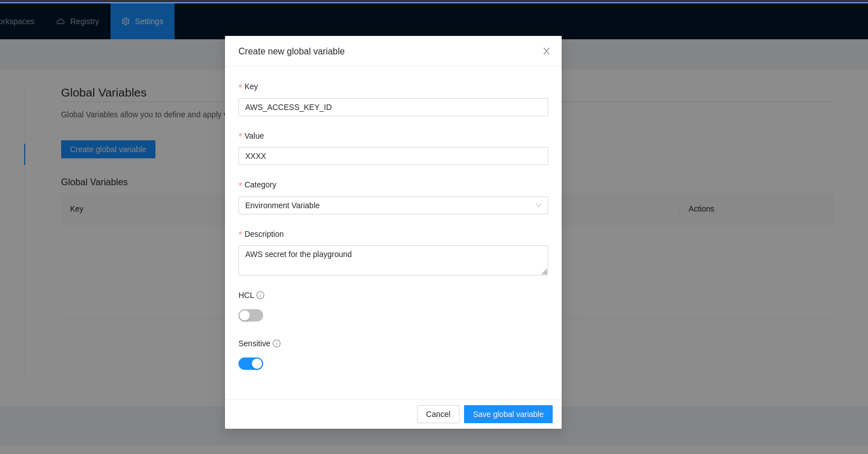Click the chevron arrow in Category field
The width and height of the screenshot is (868, 454).
tap(539, 205)
